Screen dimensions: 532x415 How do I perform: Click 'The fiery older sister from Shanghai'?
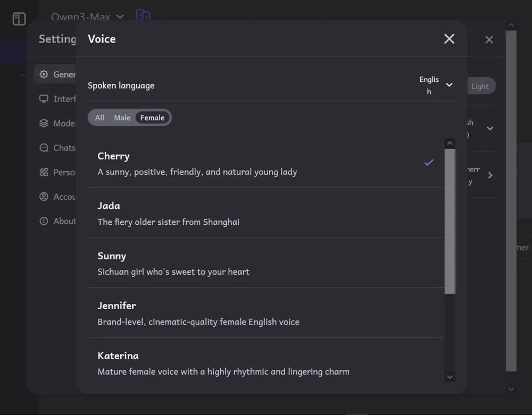point(168,222)
